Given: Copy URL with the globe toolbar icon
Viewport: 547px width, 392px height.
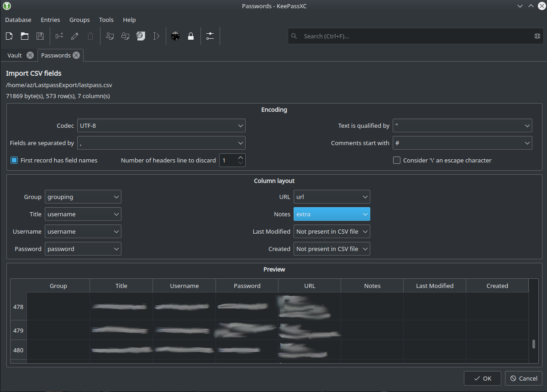Looking at the screenshot, I should pos(141,36).
